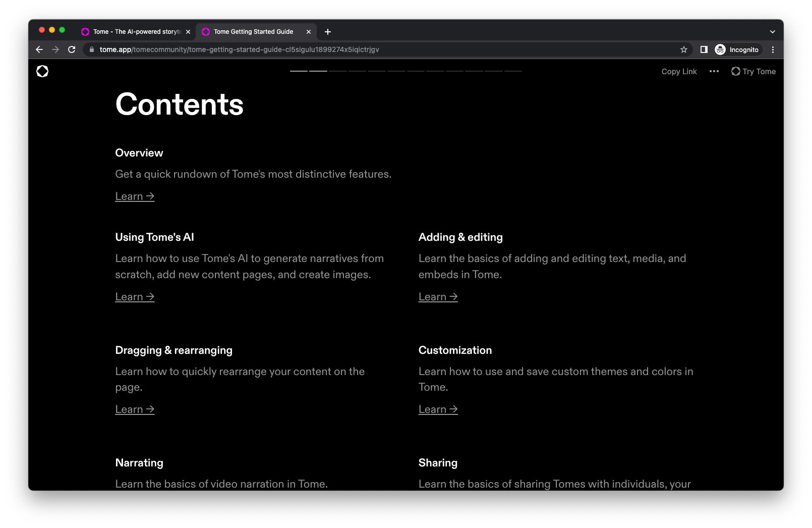Click the Dragging & rearranging heading
The width and height of the screenshot is (812, 528).
173,350
